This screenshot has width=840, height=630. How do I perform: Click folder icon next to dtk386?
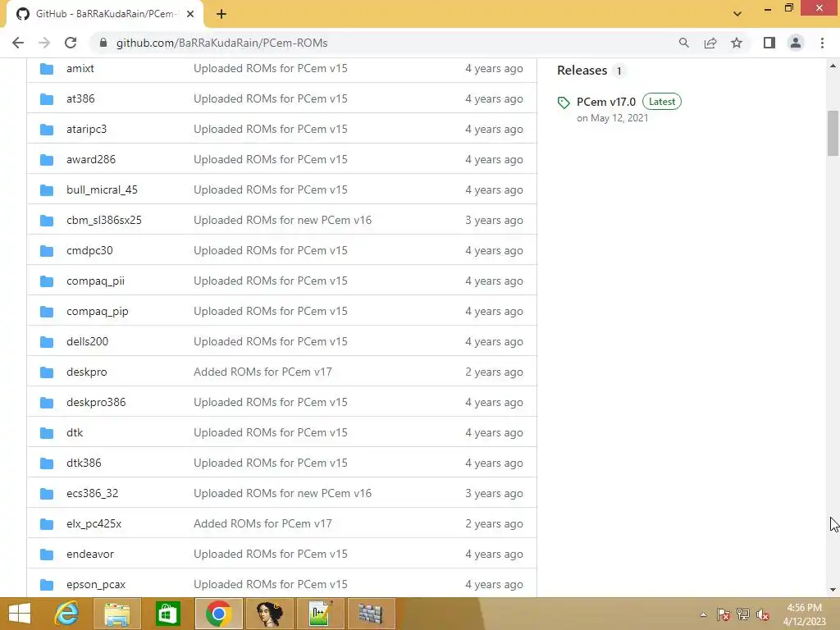(x=47, y=463)
